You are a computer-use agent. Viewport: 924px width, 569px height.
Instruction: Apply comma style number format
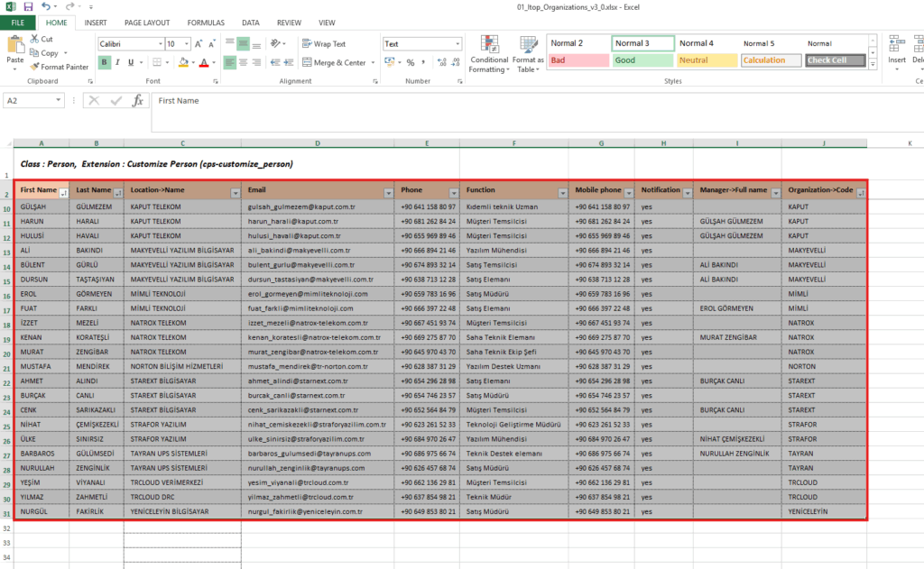423,62
